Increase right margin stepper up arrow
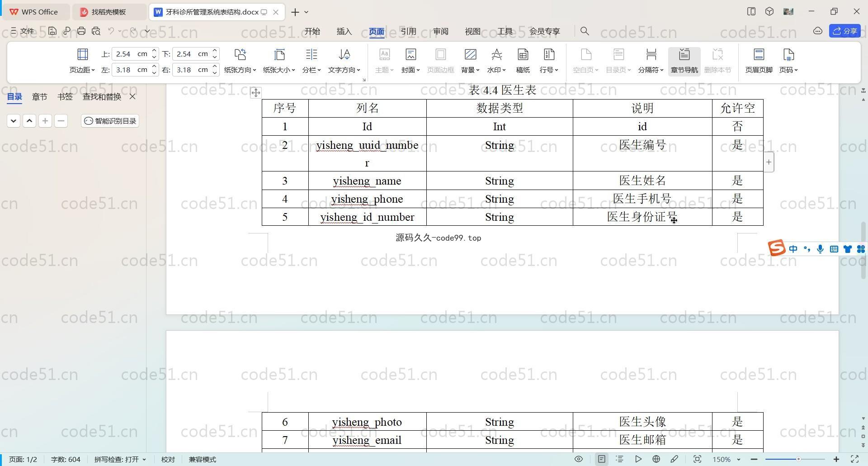Screen dimensions: 868x466 [215, 67]
